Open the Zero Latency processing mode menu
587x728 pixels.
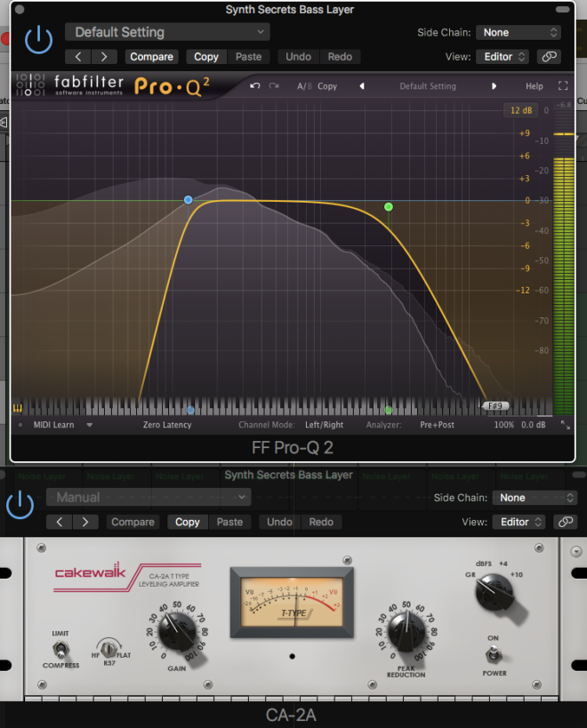point(167,425)
